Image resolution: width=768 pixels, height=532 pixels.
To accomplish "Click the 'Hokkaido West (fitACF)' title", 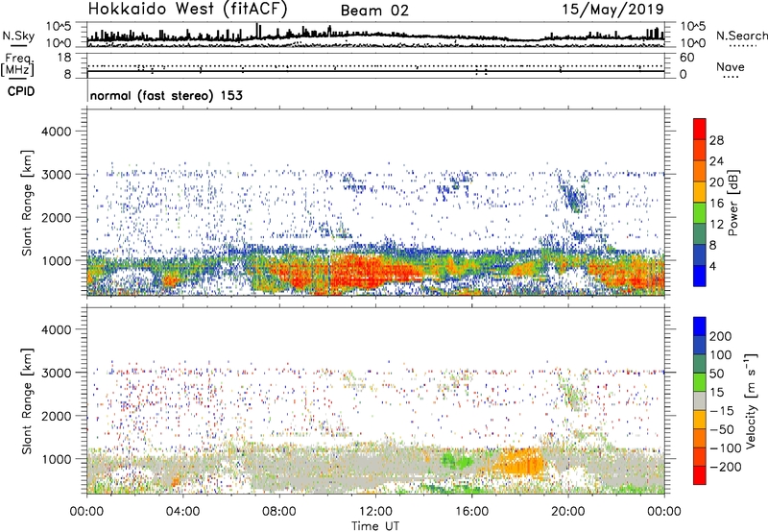I will click(187, 10).
